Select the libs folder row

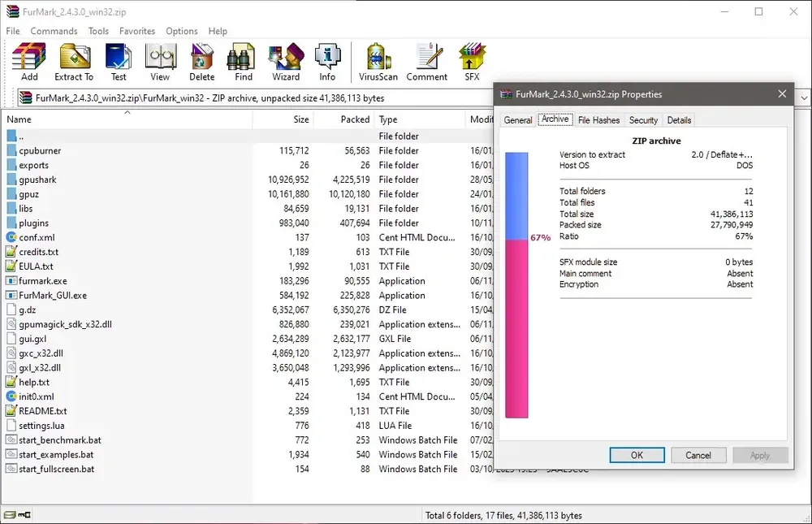[x=247, y=209]
